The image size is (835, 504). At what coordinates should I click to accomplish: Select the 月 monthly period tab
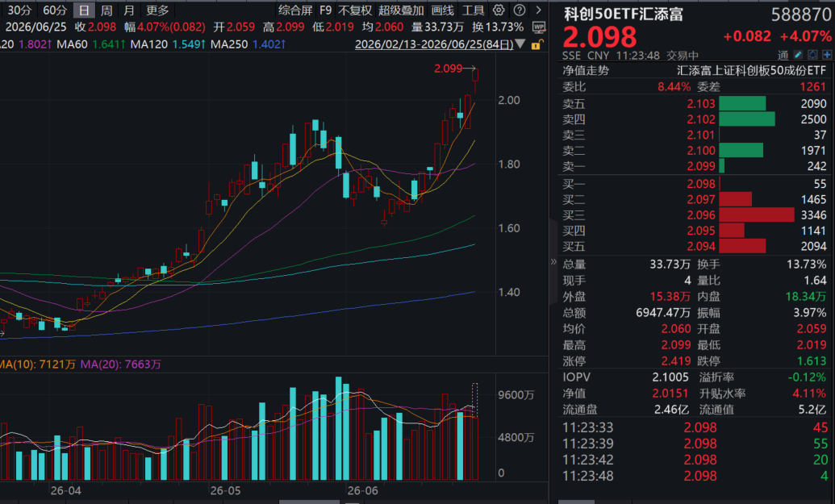point(128,10)
